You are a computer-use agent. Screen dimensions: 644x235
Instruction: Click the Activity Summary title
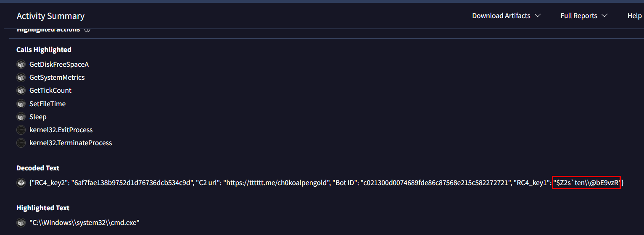tap(50, 16)
